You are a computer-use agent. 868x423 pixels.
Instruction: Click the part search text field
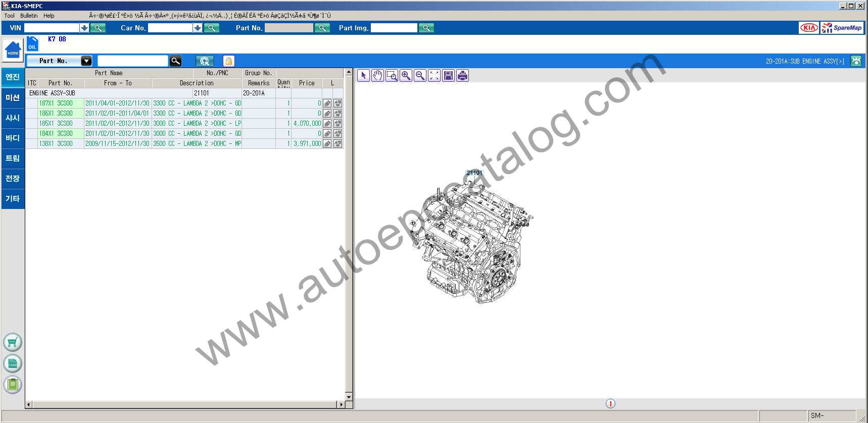click(x=132, y=61)
